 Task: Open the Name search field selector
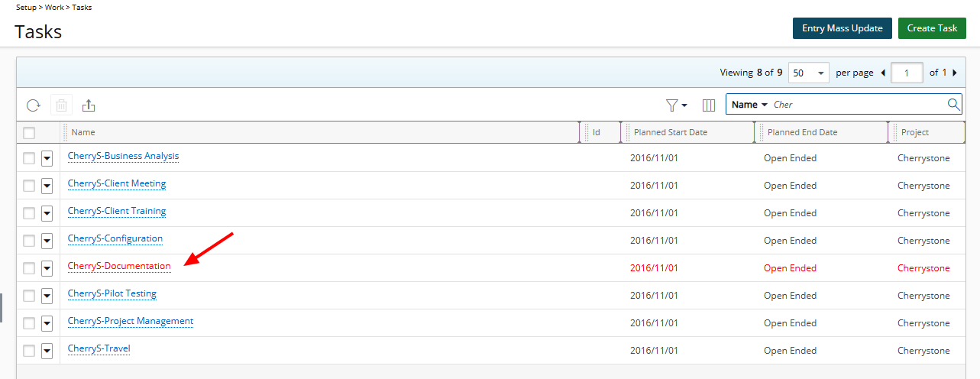(x=749, y=105)
